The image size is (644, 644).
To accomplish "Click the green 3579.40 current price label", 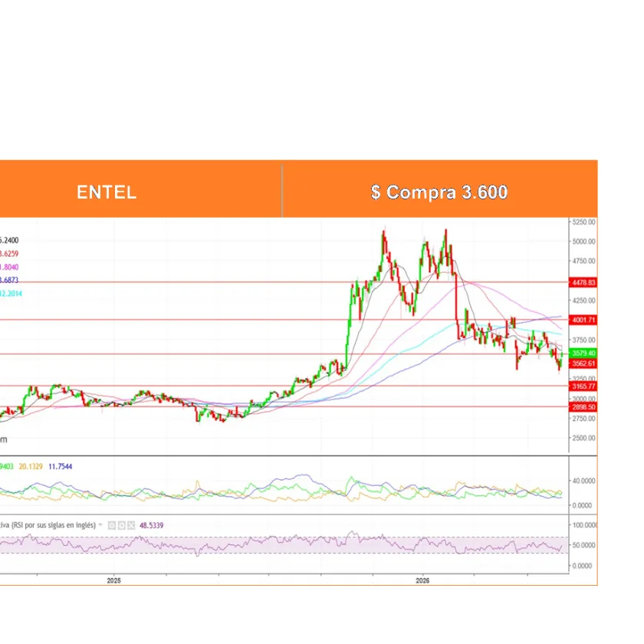I will tap(583, 353).
